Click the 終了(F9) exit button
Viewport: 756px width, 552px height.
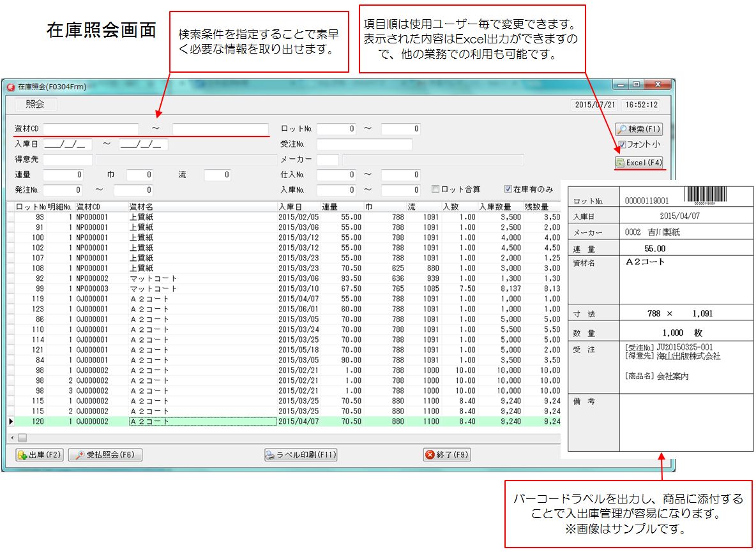(447, 455)
